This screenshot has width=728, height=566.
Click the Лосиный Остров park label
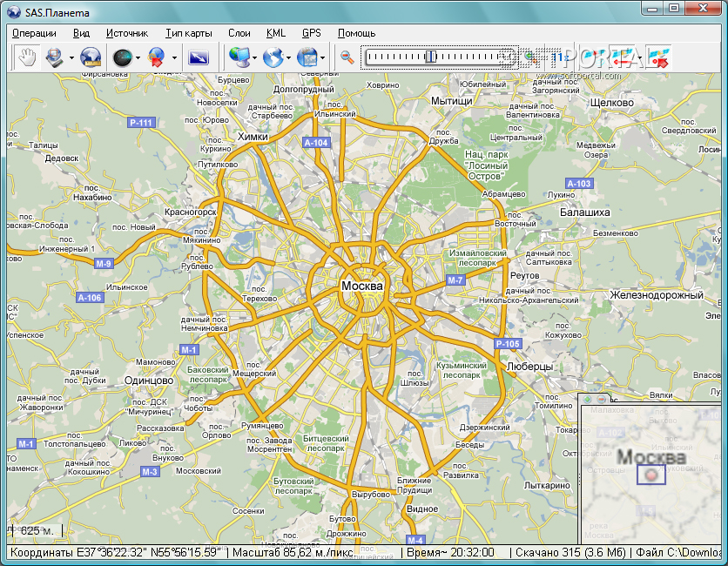point(486,165)
